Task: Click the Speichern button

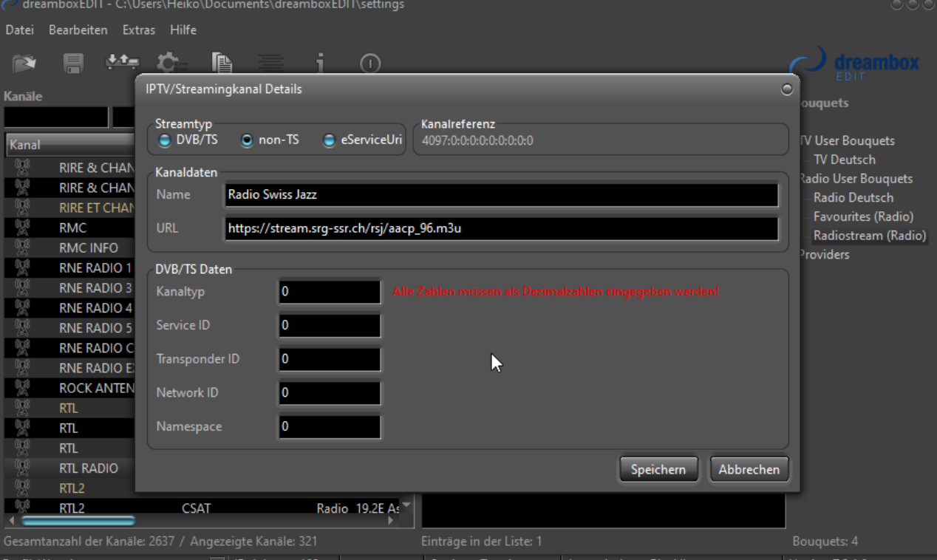Action: (658, 469)
